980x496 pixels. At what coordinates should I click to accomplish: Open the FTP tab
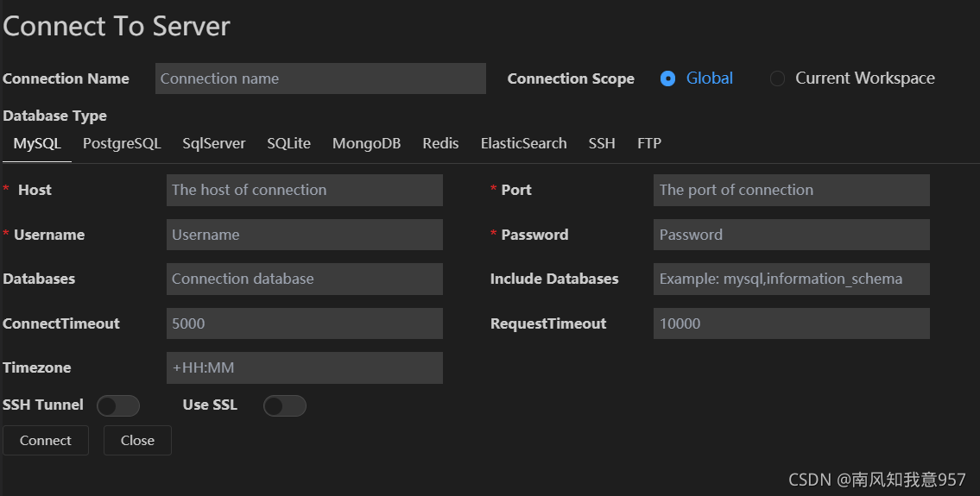point(649,144)
